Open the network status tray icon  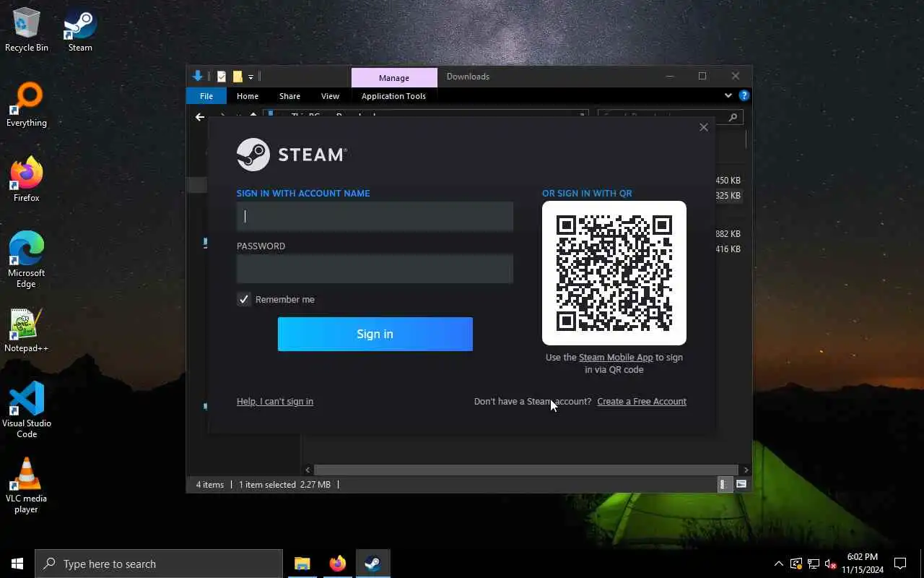click(x=814, y=564)
